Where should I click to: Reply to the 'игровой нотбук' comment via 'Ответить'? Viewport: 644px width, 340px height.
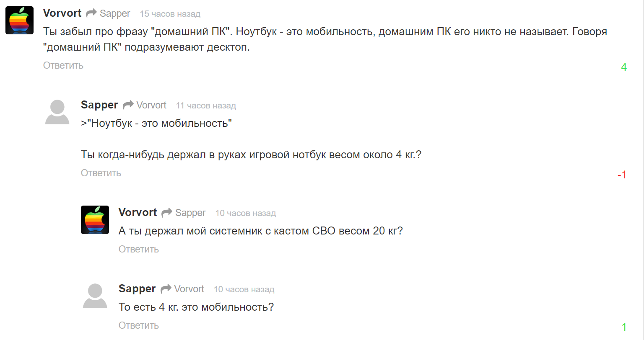101,173
